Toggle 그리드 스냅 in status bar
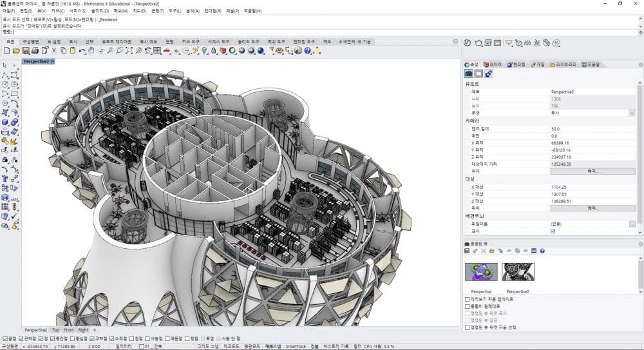644x350 pixels. [x=208, y=346]
